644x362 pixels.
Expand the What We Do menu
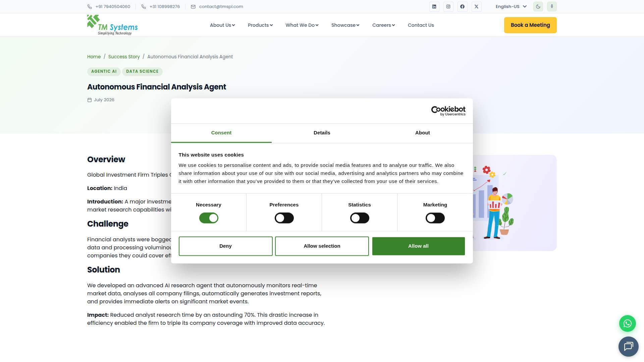point(302,25)
